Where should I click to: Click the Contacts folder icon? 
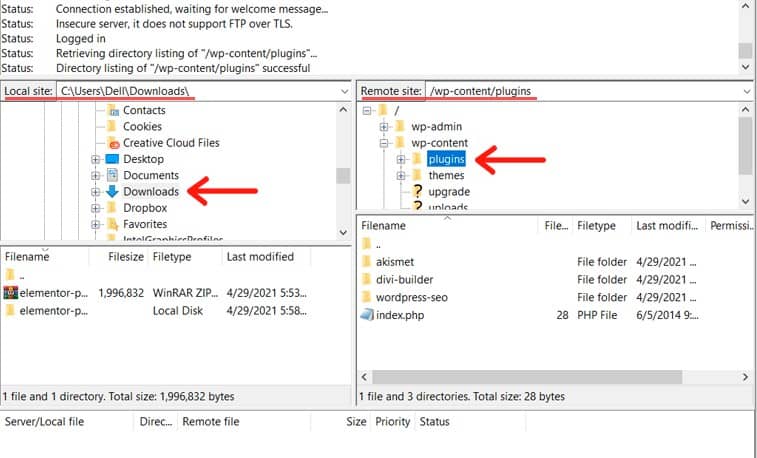point(112,110)
